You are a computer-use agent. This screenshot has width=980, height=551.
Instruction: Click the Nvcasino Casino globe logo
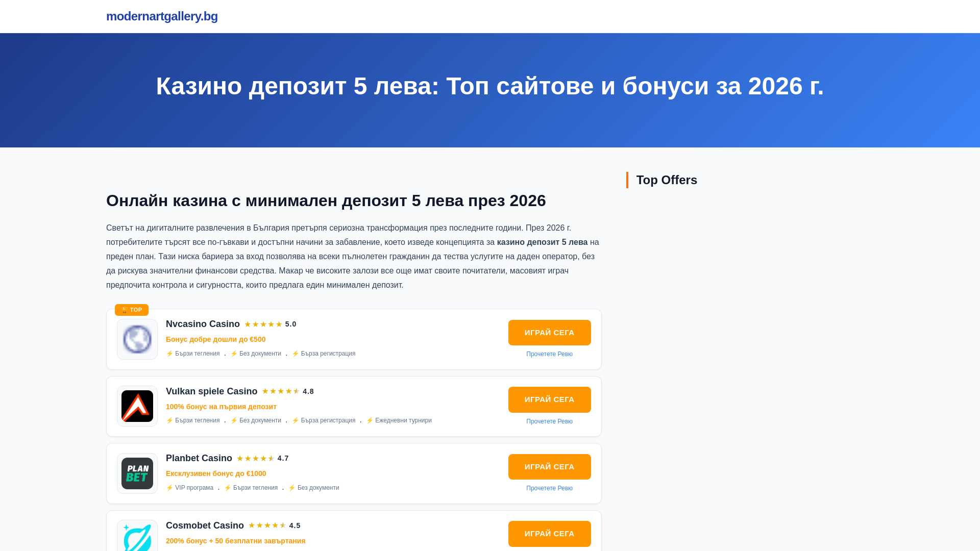[137, 339]
